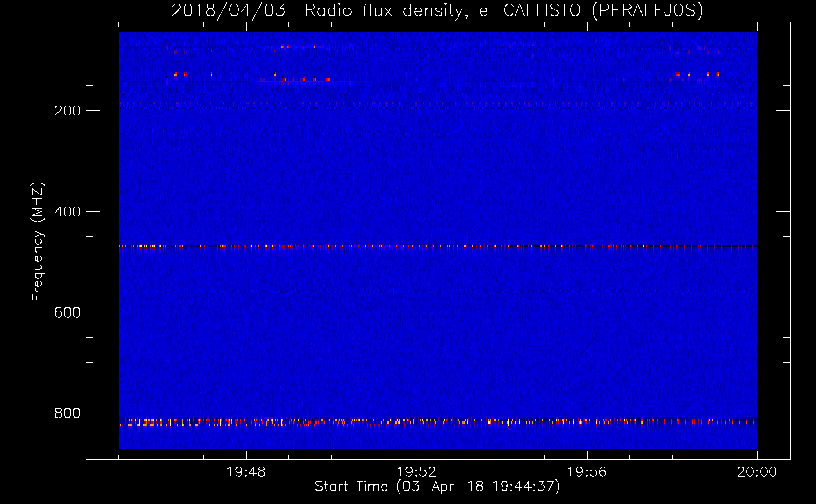This screenshot has width=816, height=504.
Task: Click the 19:56 time axis label
Action: pyautogui.click(x=587, y=472)
